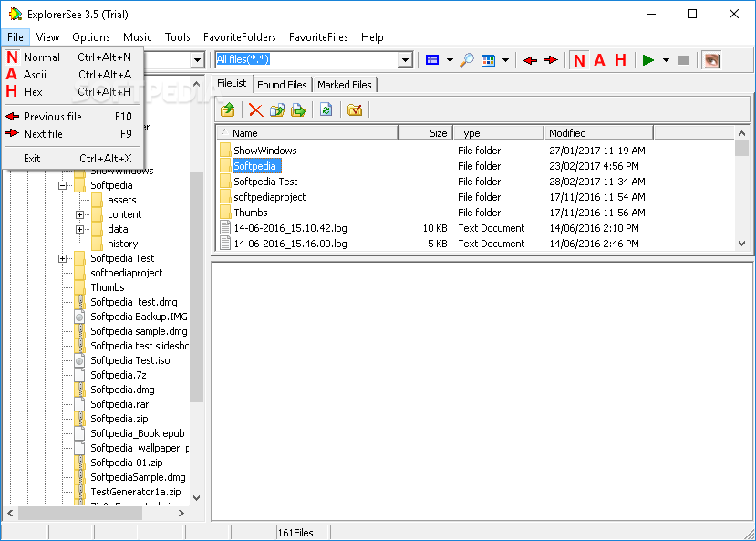The image size is (756, 541).
Task: Choose Ascii from the File menu
Action: click(73, 75)
